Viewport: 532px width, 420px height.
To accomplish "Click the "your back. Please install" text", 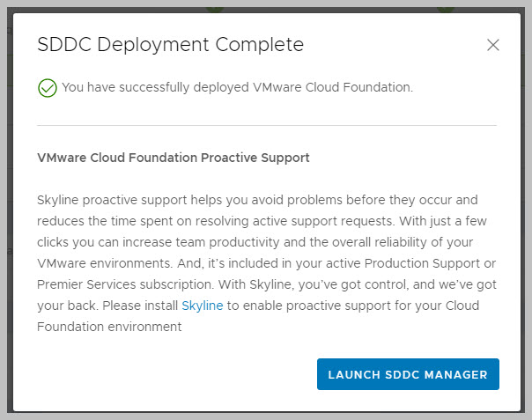I will [107, 306].
